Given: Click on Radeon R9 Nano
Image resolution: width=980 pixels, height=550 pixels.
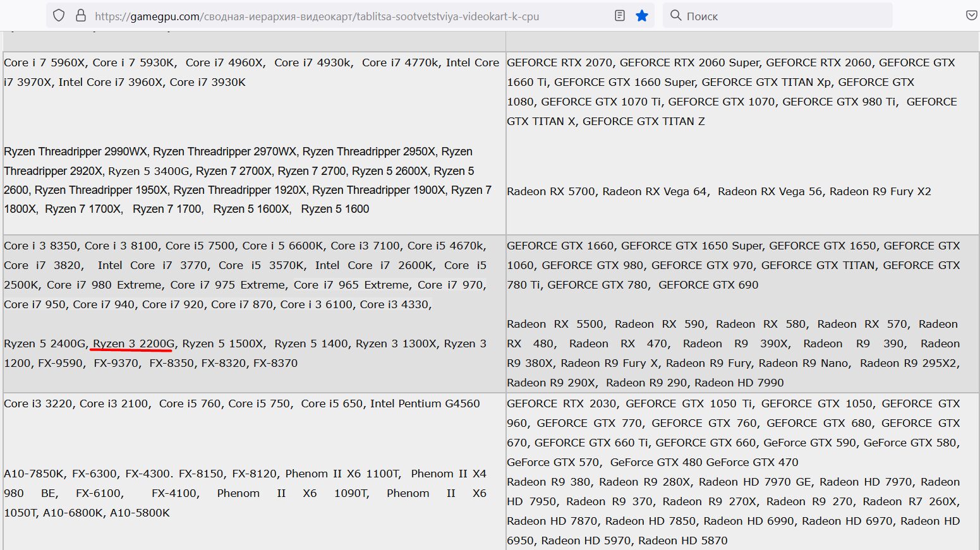Looking at the screenshot, I should click(804, 363).
